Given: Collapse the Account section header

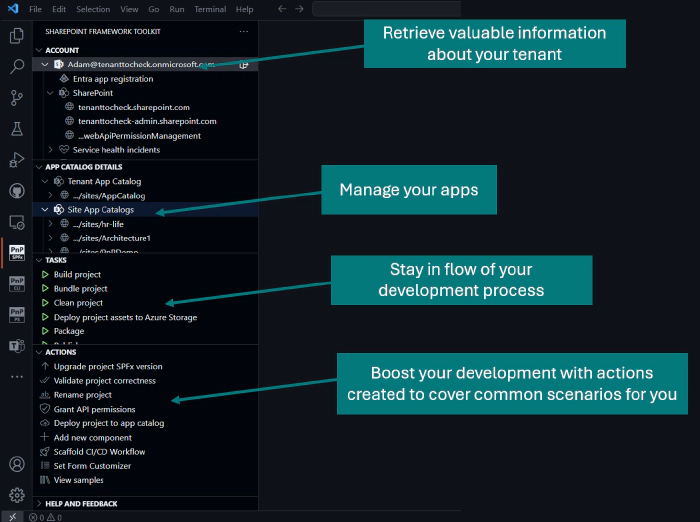Looking at the screenshot, I should (x=62, y=50).
